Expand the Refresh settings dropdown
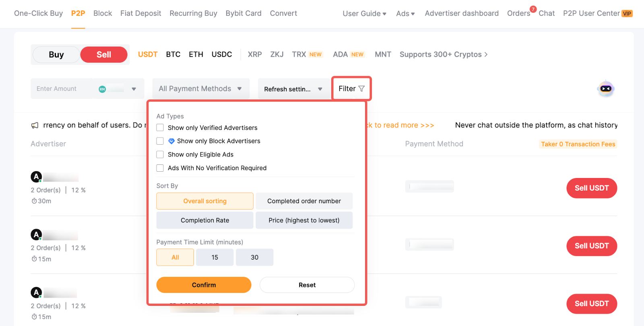This screenshot has width=644, height=326. (x=293, y=89)
